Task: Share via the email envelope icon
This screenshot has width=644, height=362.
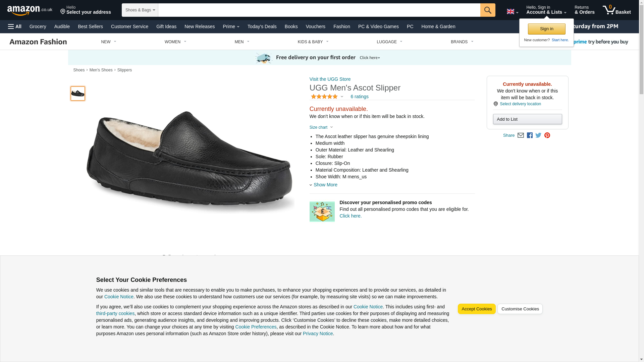Action: pyautogui.click(x=521, y=135)
